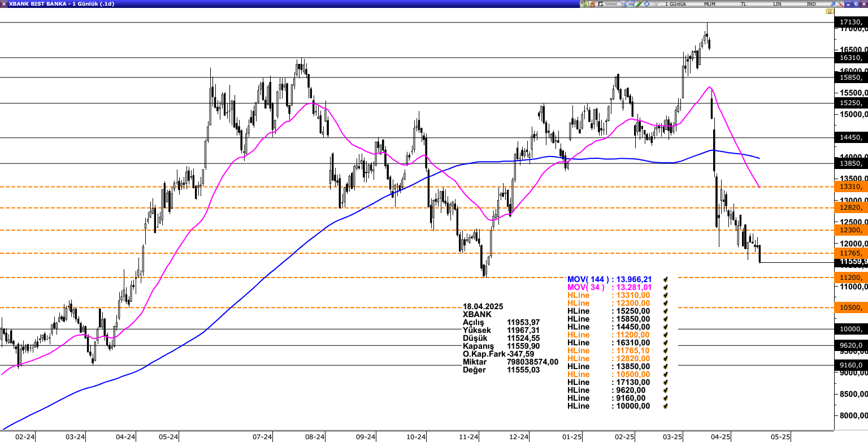Open the IND indicators menu
The image size is (868, 442).
(811, 4)
